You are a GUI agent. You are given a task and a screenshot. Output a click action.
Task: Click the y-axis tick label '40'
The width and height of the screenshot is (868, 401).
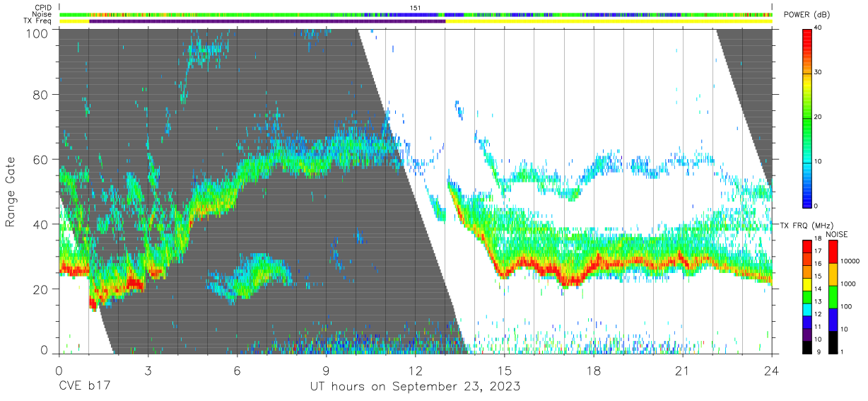[41, 224]
